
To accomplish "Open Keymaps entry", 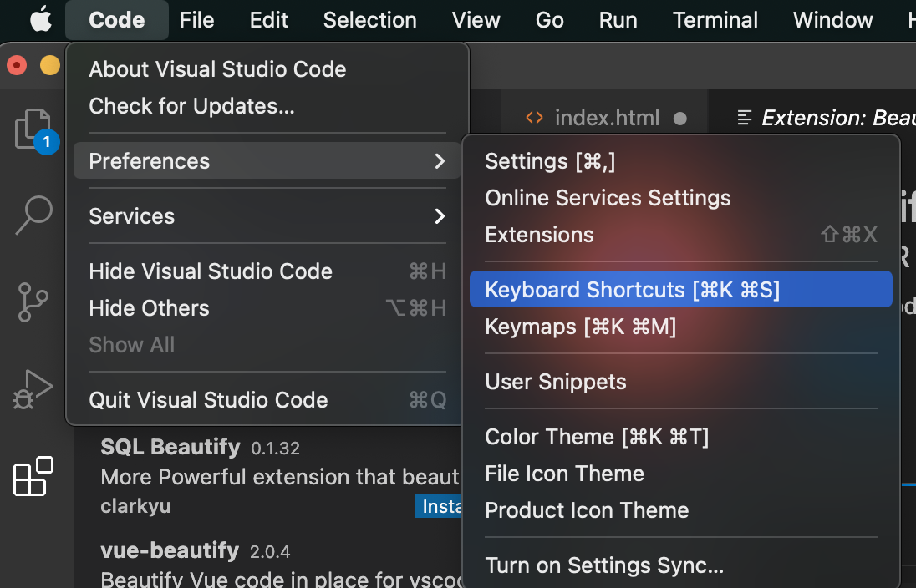I will click(x=681, y=327).
